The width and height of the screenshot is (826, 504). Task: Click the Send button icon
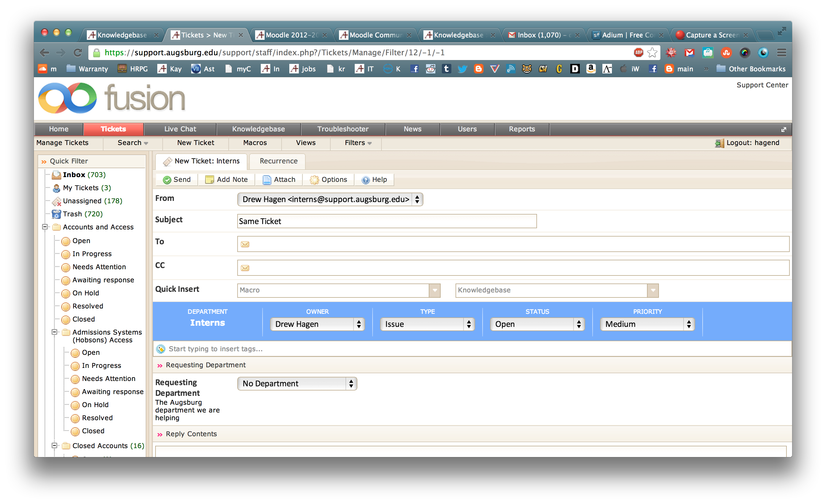(167, 180)
